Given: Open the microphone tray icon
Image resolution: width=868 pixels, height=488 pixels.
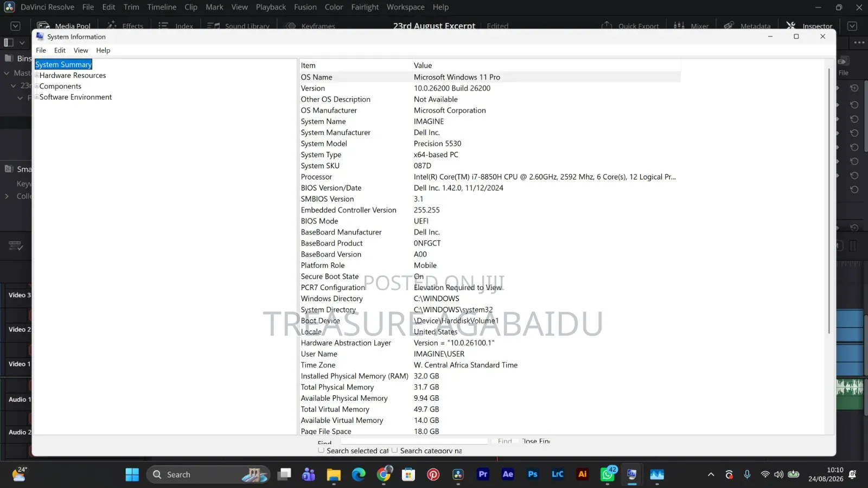Looking at the screenshot, I should point(747,474).
